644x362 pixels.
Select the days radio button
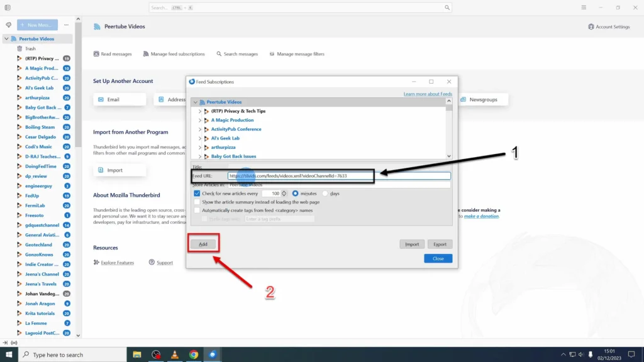coord(325,194)
